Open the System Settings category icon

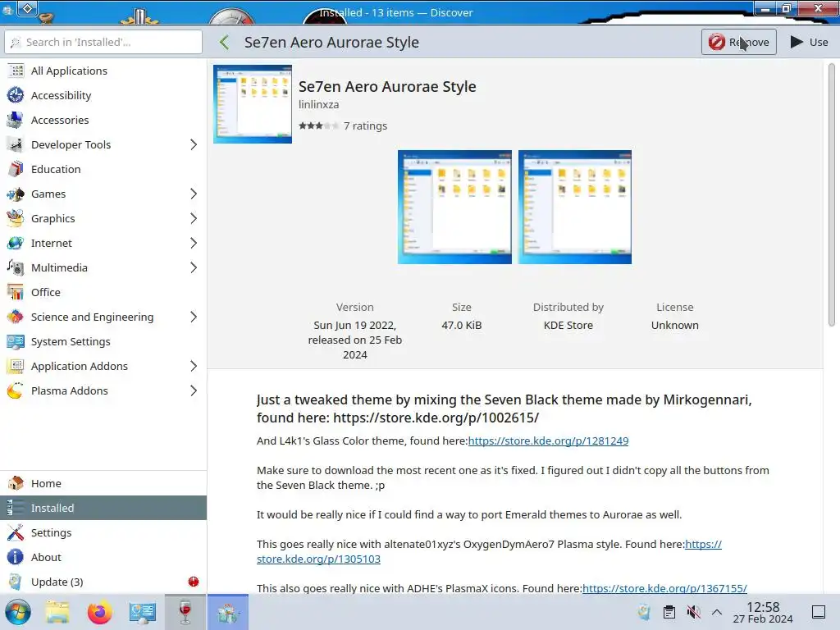coord(16,342)
